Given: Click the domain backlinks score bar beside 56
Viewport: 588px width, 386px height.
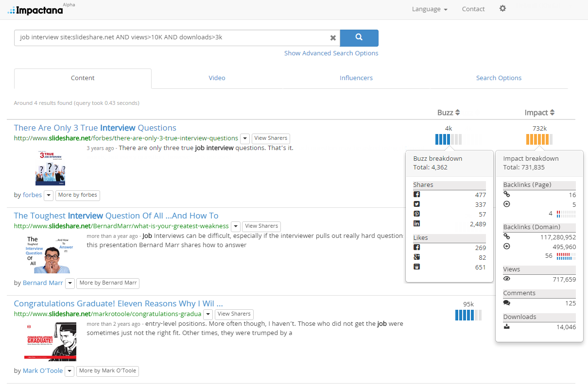Looking at the screenshot, I should [x=566, y=256].
